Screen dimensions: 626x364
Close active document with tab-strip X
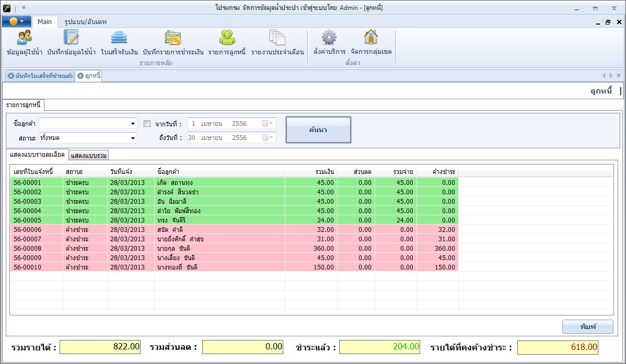pyautogui.click(x=618, y=75)
